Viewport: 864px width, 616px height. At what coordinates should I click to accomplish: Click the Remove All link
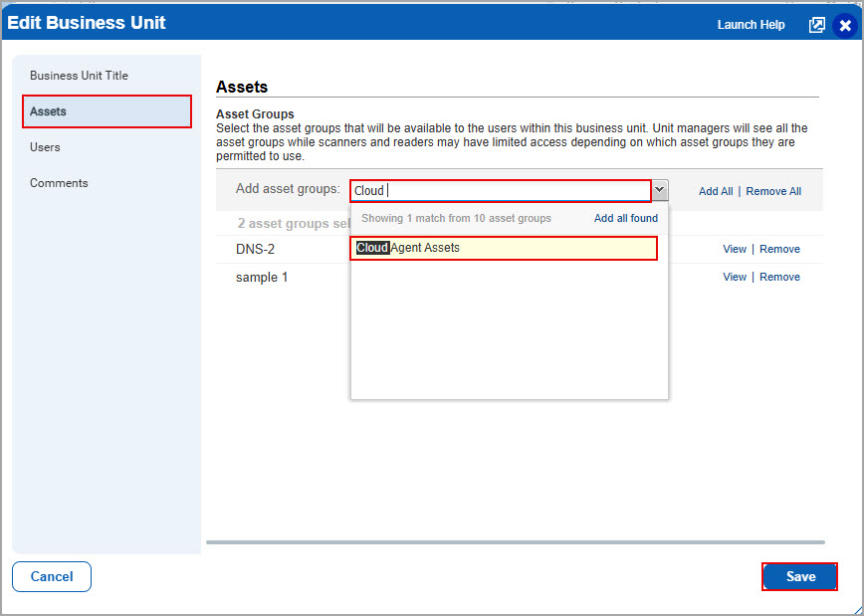click(x=773, y=191)
